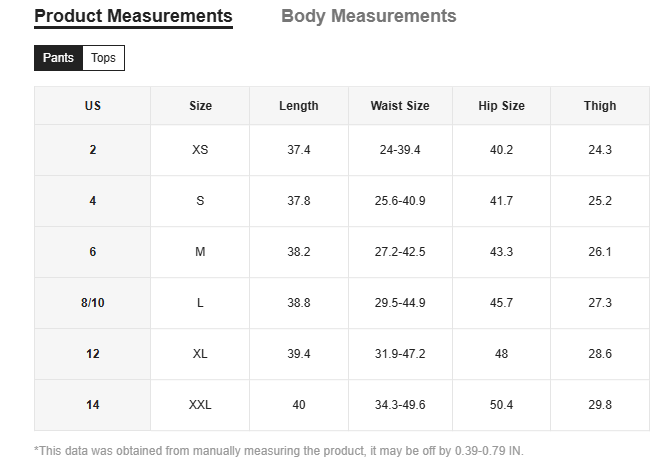
Task: Click the US column header
Action: click(93, 106)
